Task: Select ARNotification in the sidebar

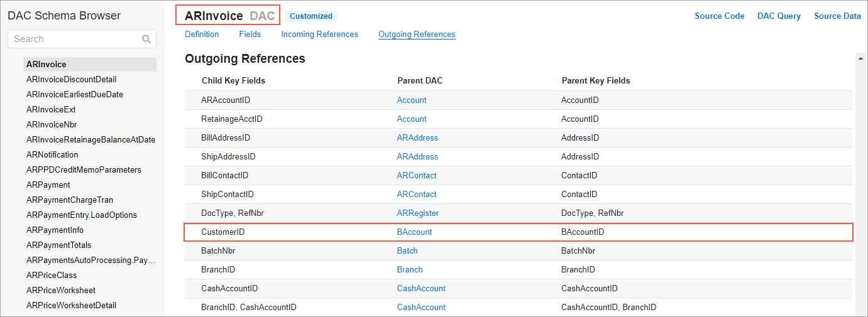Action: [x=52, y=155]
